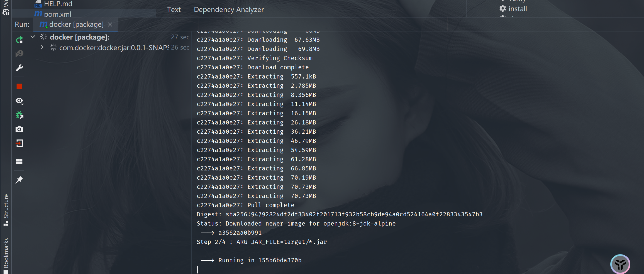Click the green Rerun icon
The image size is (644, 274).
click(19, 40)
